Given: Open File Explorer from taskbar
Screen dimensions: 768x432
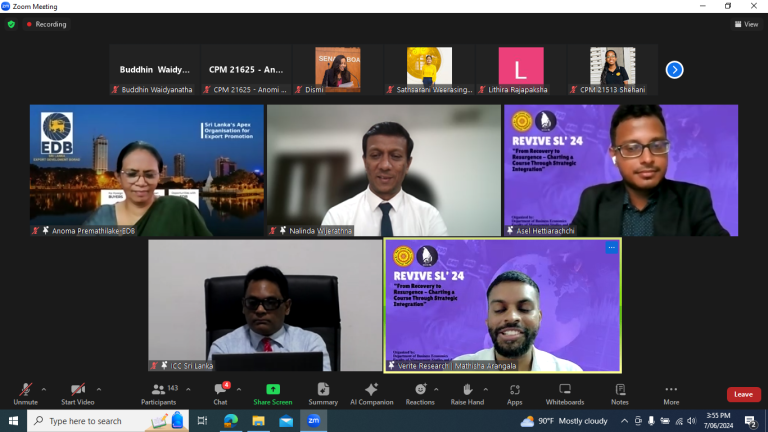Looking at the screenshot, I should [258, 421].
